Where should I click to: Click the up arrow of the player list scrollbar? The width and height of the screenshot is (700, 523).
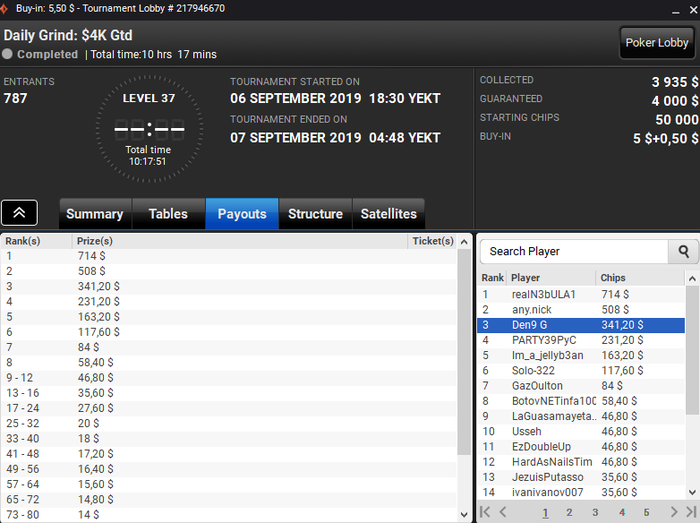coord(692,279)
